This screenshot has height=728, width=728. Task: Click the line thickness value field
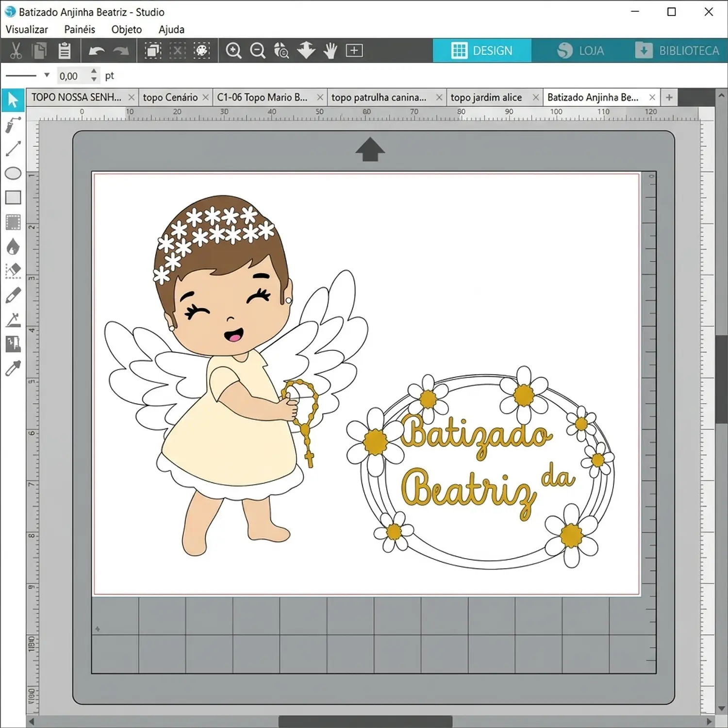(x=73, y=76)
